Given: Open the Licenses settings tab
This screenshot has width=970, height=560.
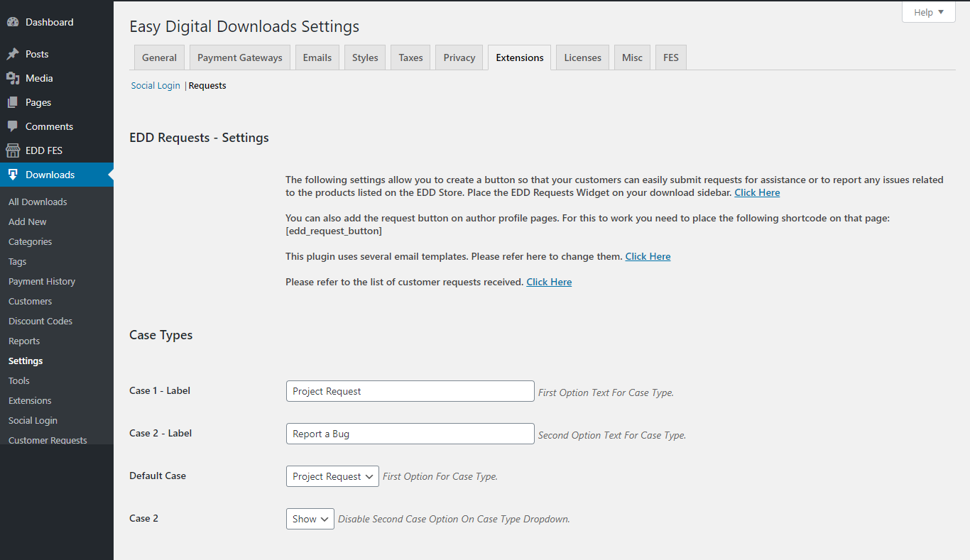Looking at the screenshot, I should click(x=582, y=57).
